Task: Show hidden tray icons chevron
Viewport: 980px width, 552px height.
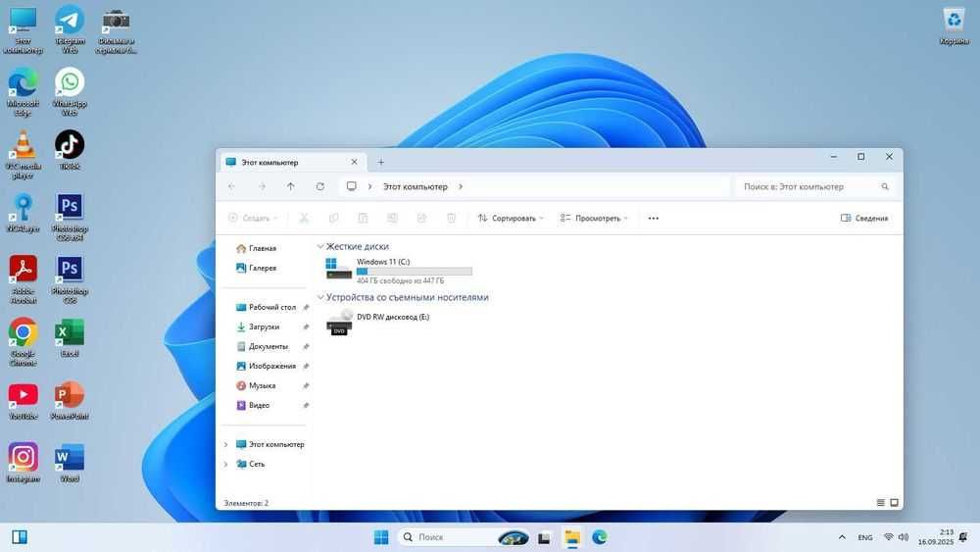Action: click(x=842, y=537)
